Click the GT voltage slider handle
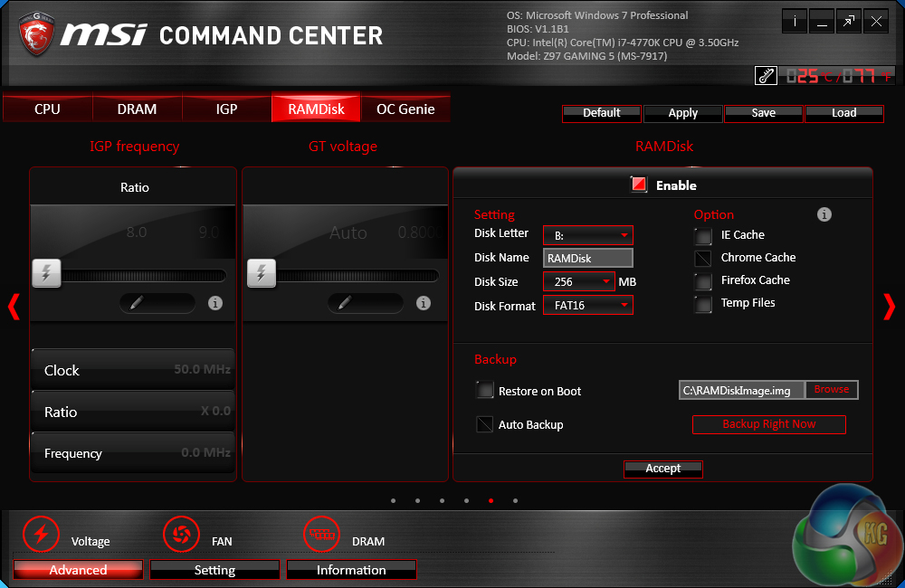Screen dimensions: 905x588 click(261, 273)
